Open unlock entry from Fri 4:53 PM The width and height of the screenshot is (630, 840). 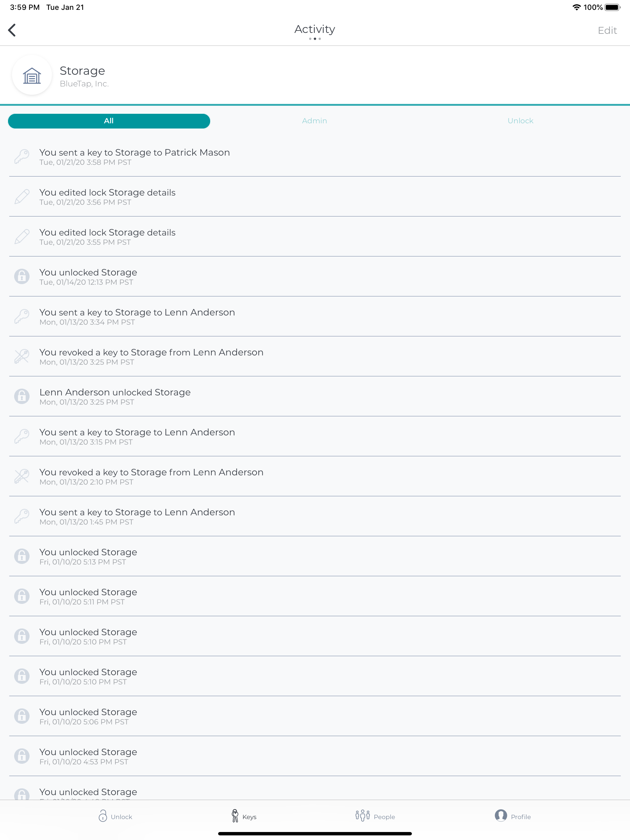(x=315, y=756)
